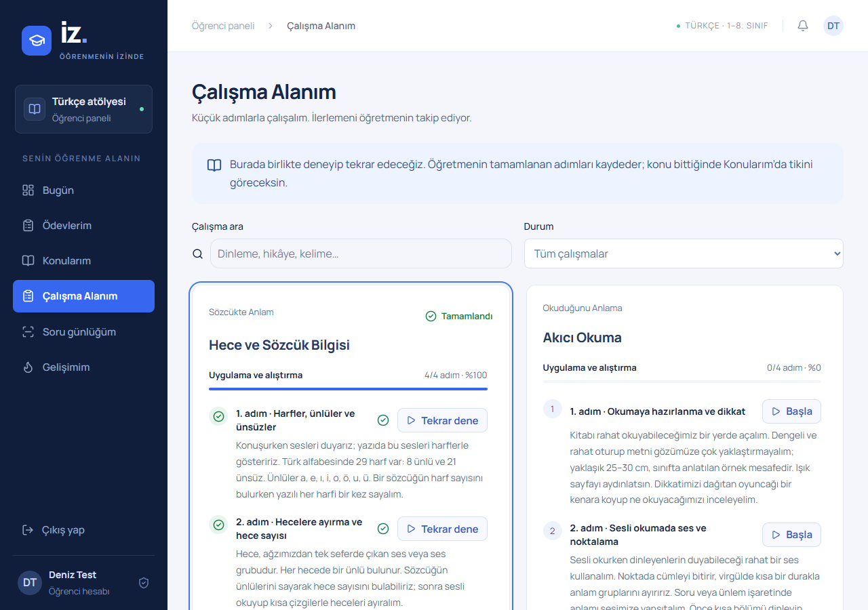
Task: Click the search magnifier icon
Action: click(x=198, y=253)
